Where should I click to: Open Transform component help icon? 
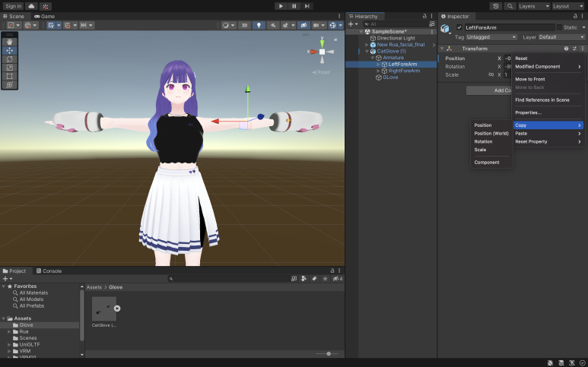point(566,49)
